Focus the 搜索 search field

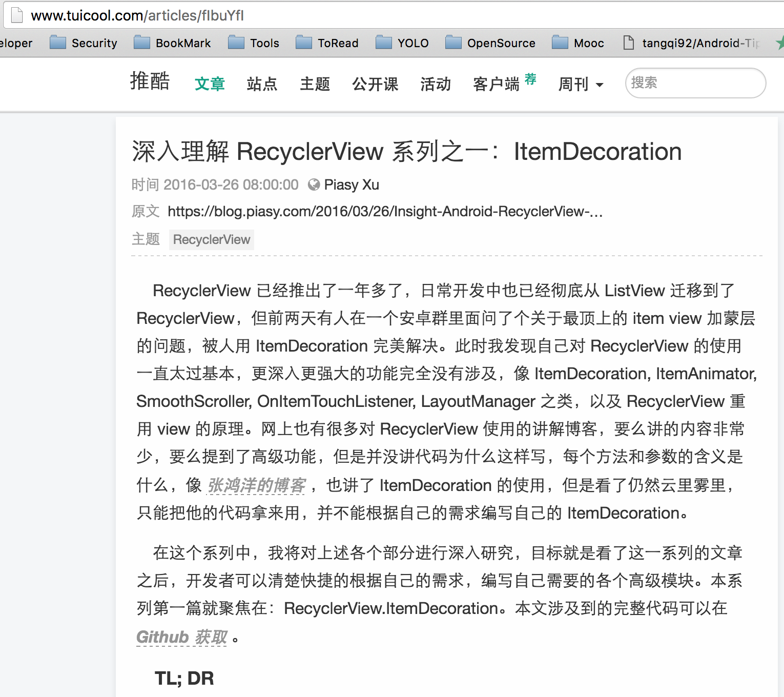695,83
